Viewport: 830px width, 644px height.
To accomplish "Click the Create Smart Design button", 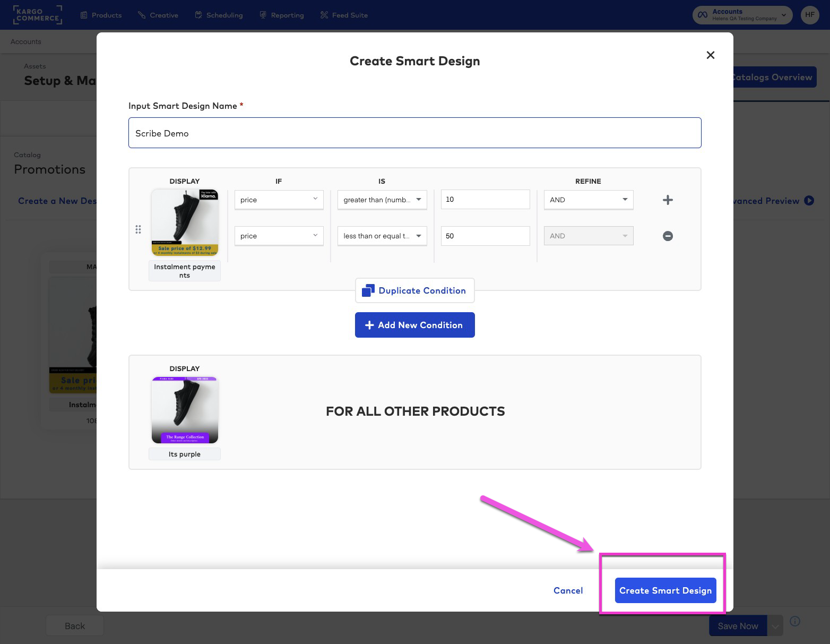I will tap(665, 590).
